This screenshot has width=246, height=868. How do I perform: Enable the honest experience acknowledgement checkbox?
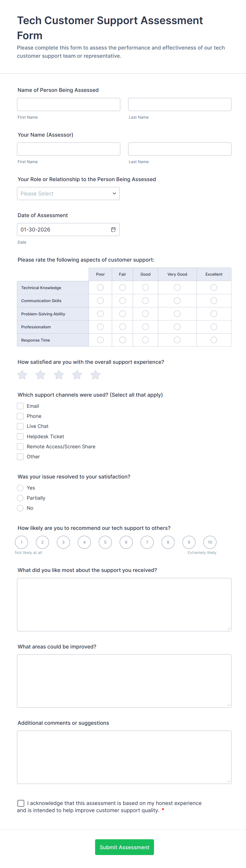21,803
